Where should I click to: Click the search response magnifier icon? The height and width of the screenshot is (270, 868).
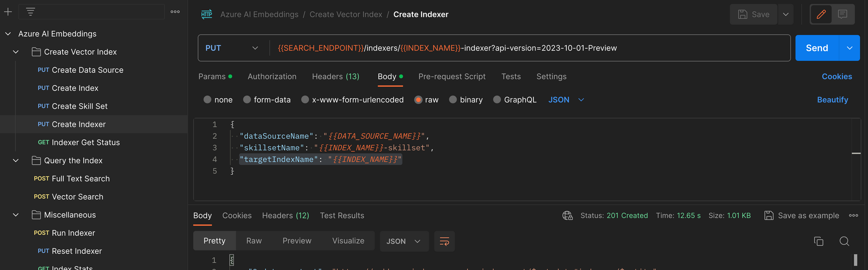(x=844, y=241)
